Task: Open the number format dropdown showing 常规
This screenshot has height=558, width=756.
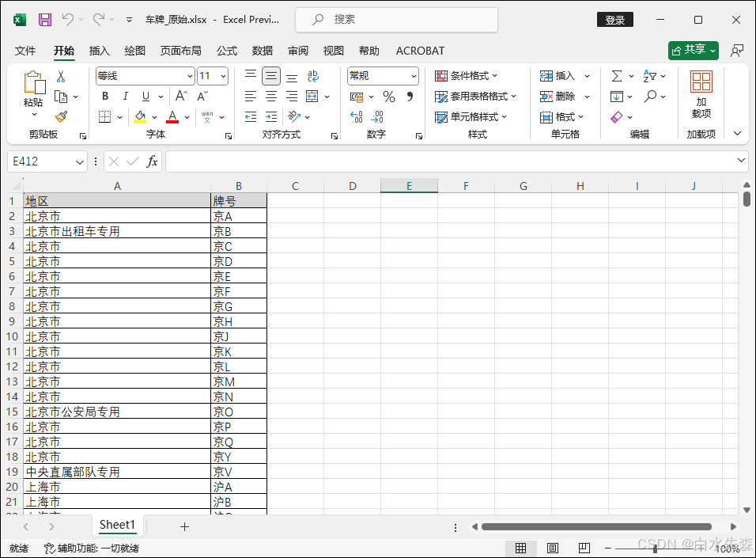Action: pos(414,76)
